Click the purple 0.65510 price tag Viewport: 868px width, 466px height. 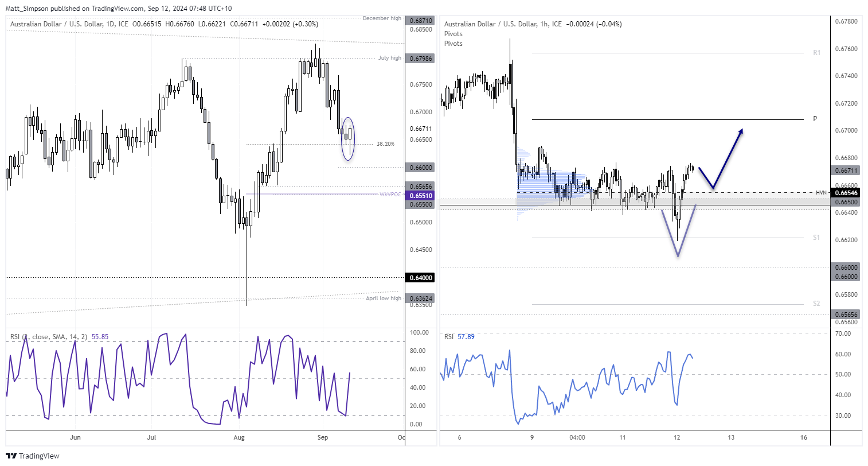click(x=420, y=196)
